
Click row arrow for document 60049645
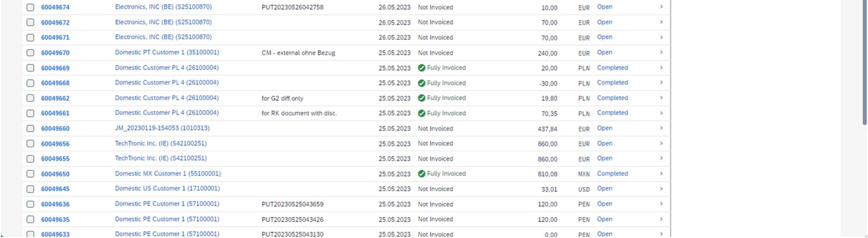click(661, 189)
